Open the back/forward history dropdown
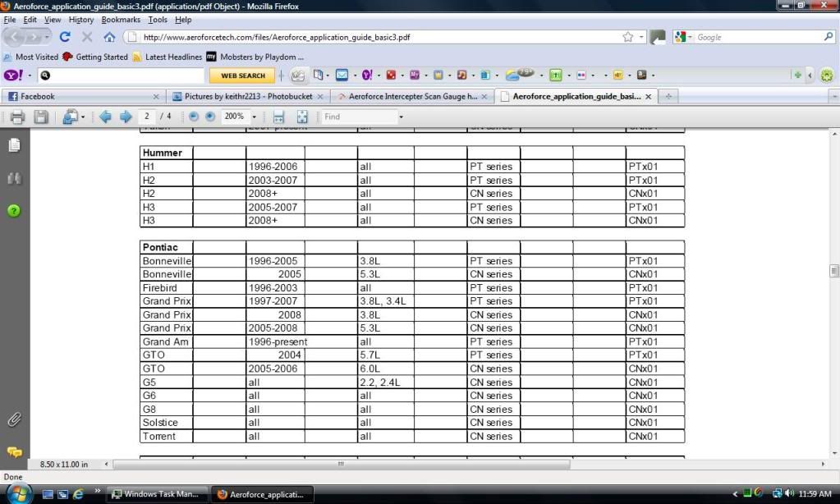Viewport: 840px width, 504px height. click(47, 37)
